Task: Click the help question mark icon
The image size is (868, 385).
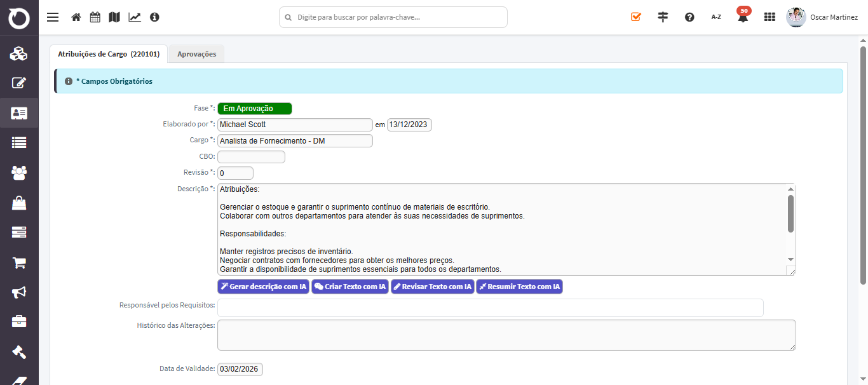Action: point(689,17)
